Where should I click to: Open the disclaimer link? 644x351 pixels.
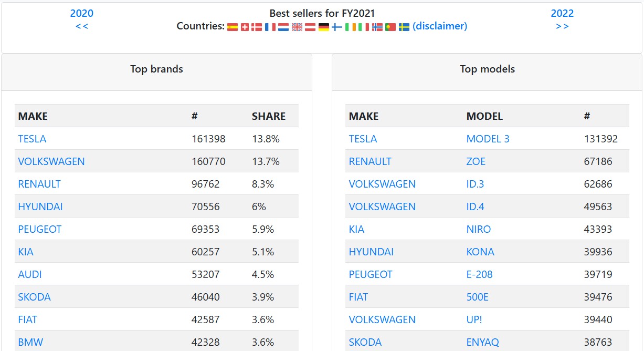pyautogui.click(x=440, y=26)
